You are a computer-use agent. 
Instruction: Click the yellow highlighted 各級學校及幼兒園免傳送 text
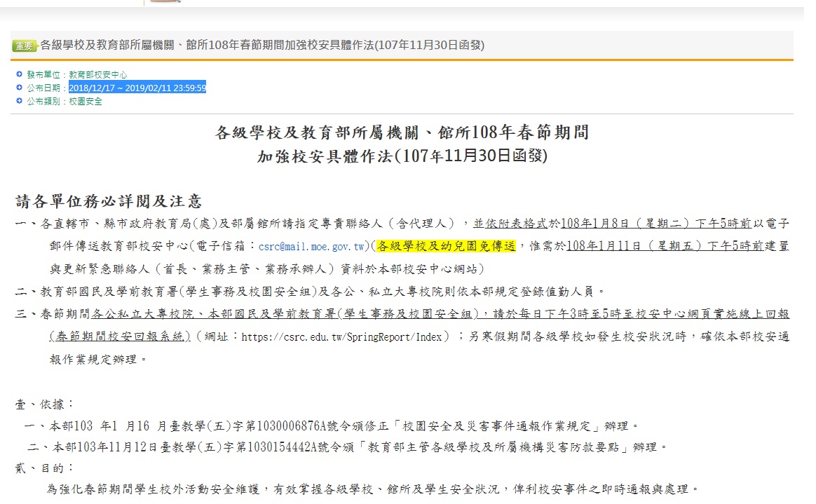click(446, 246)
